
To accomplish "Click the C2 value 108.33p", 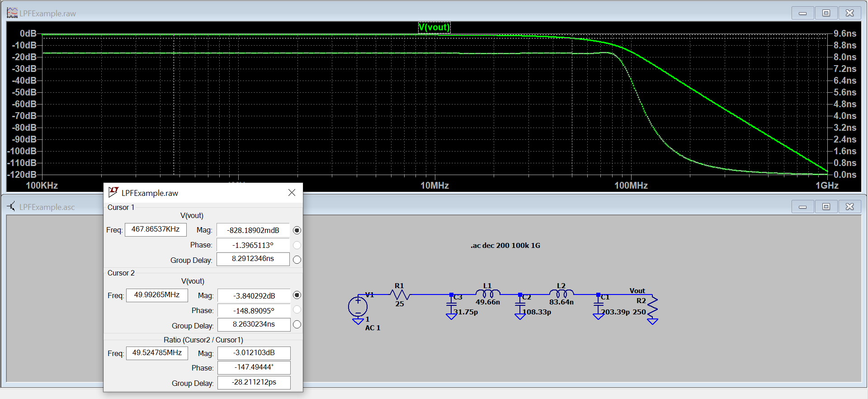I will [x=537, y=312].
